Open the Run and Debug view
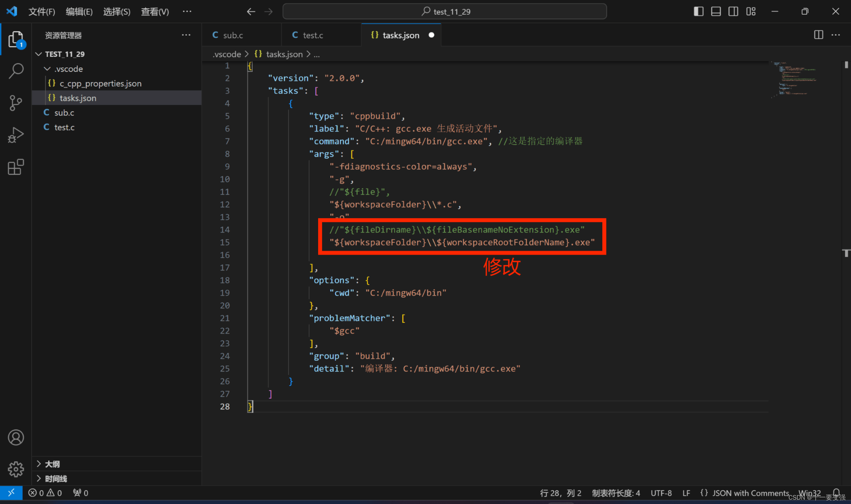 tap(16, 135)
